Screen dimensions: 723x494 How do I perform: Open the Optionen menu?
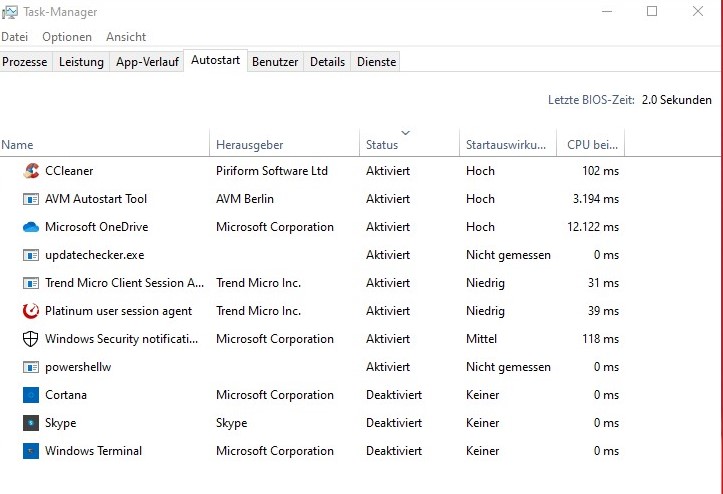point(67,37)
